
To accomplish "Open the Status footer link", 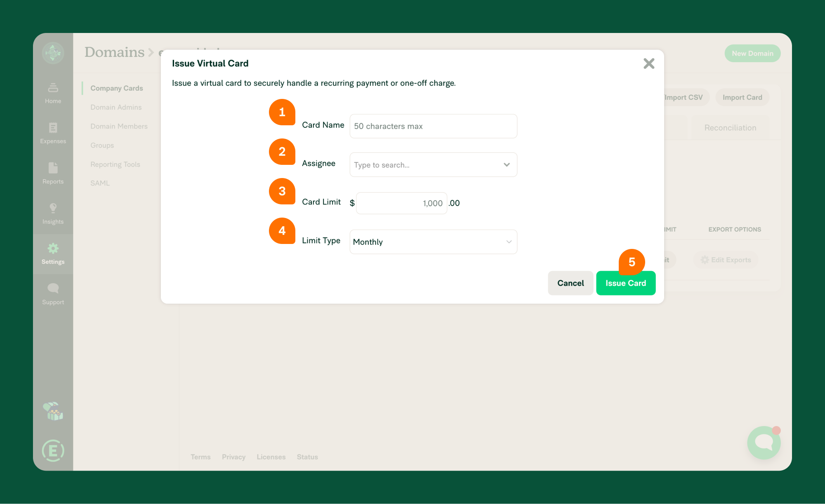I will (x=307, y=457).
